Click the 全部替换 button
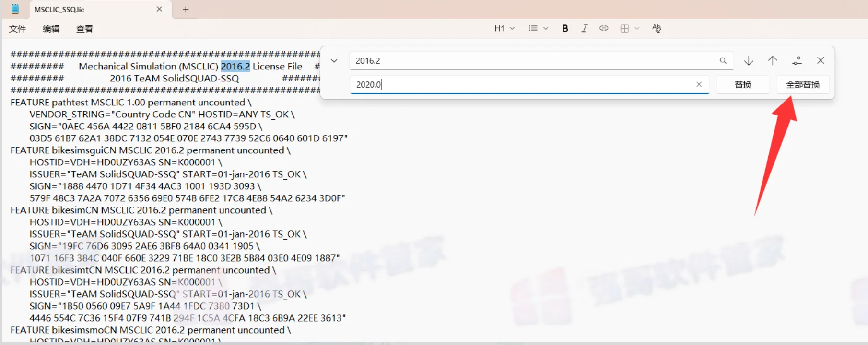 803,85
